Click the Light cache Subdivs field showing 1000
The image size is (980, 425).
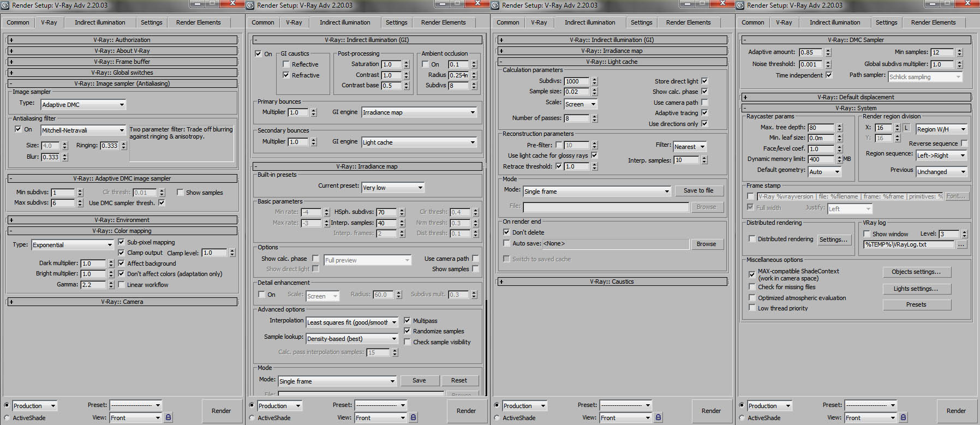(577, 81)
